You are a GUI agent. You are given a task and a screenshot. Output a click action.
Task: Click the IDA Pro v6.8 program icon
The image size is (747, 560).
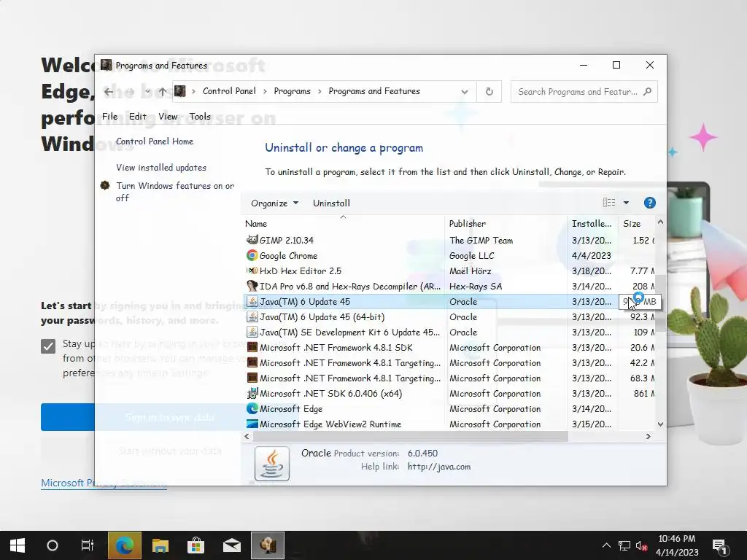(x=252, y=286)
